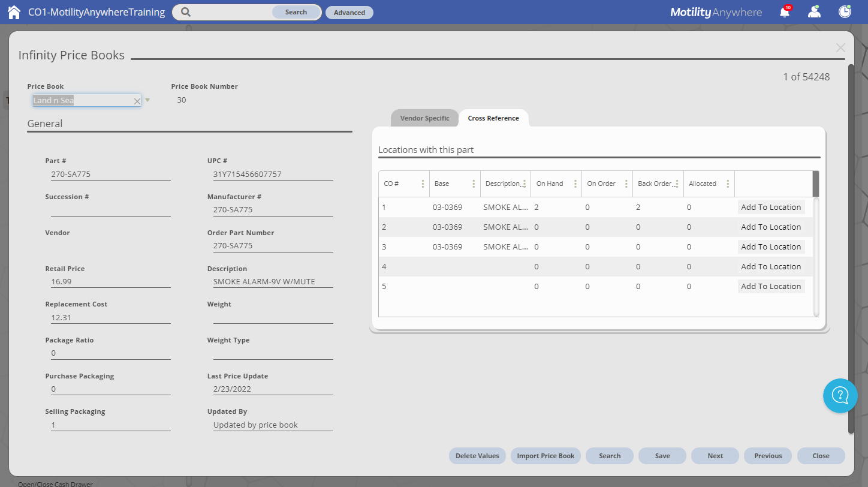Open Allocated column menu

[728, 184]
